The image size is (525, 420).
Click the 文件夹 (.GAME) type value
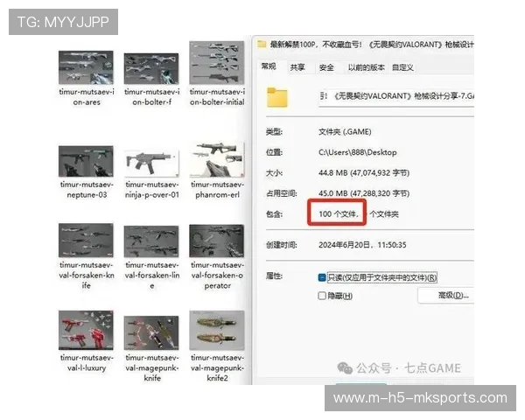coord(345,131)
